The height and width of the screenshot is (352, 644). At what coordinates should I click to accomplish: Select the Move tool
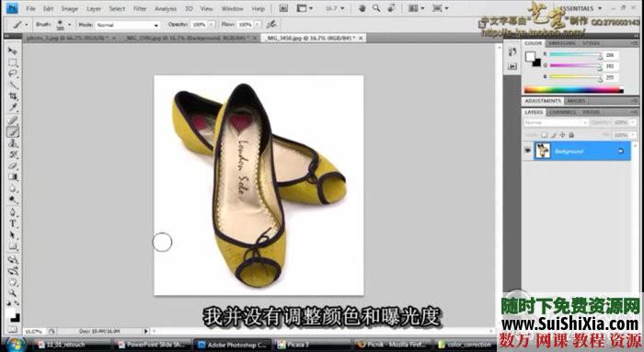(x=13, y=51)
